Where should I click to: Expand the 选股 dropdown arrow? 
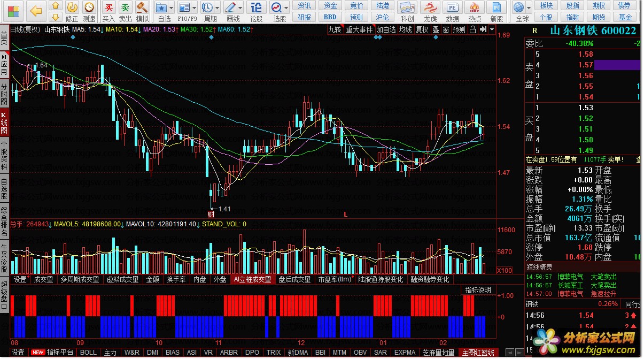pos(286,7)
